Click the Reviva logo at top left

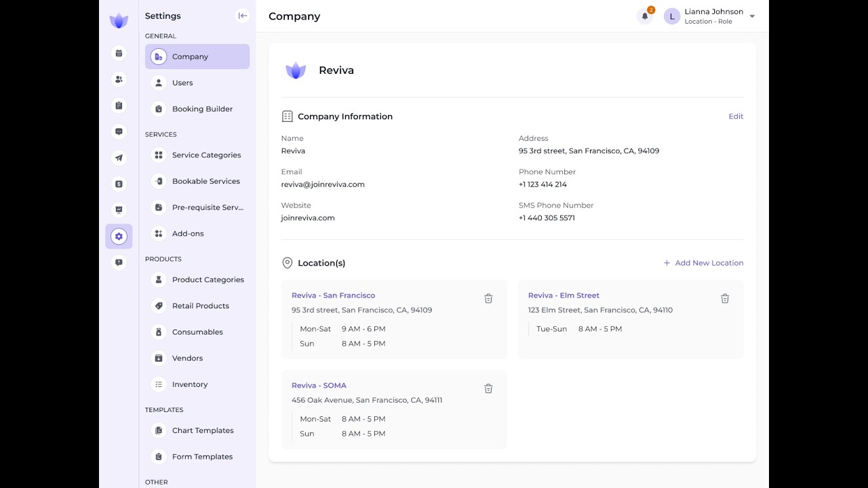119,20
